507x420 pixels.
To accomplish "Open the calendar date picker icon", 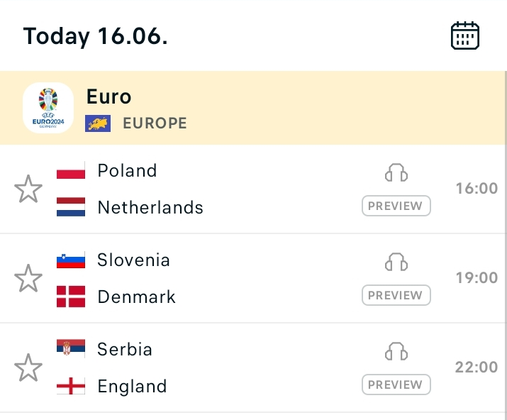I will (x=465, y=35).
